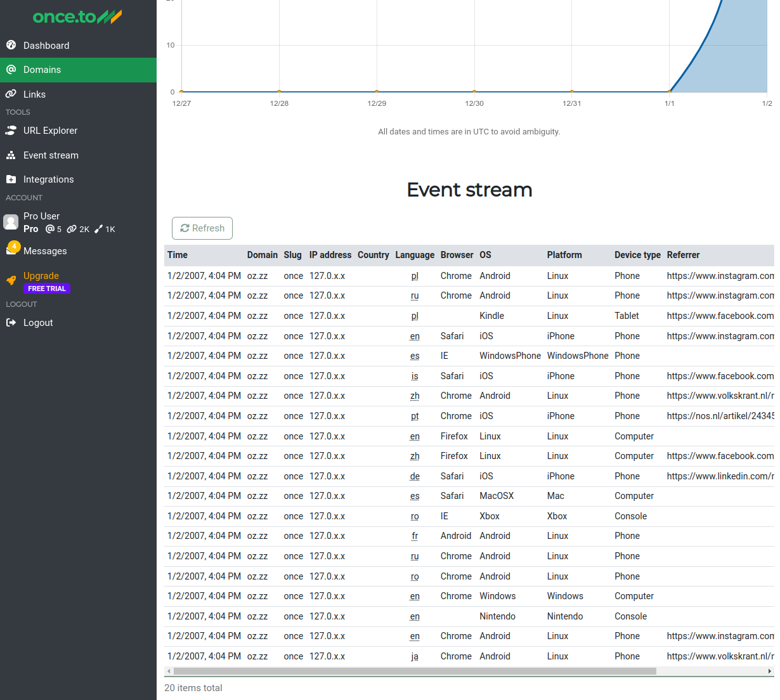The image size is (780, 700).
Task: Open the Integrations page
Action: 78,179
